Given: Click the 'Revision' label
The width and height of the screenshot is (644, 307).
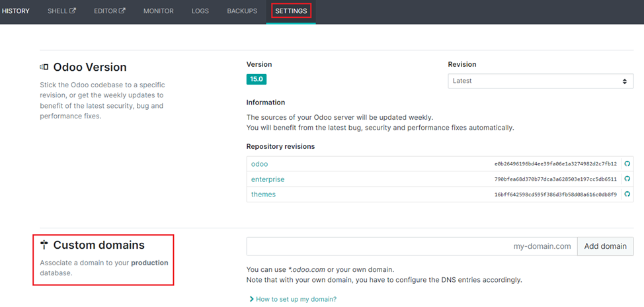Looking at the screenshot, I should [462, 65].
